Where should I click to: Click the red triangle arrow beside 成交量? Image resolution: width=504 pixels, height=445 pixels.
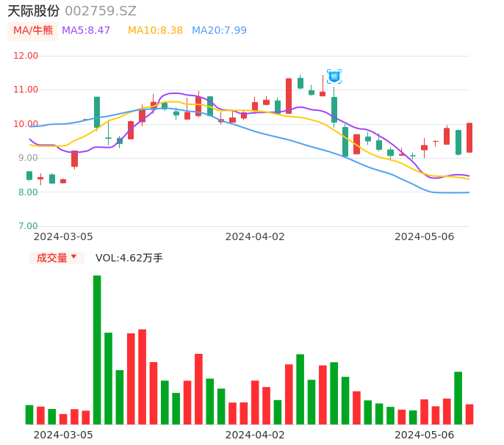(x=74, y=256)
